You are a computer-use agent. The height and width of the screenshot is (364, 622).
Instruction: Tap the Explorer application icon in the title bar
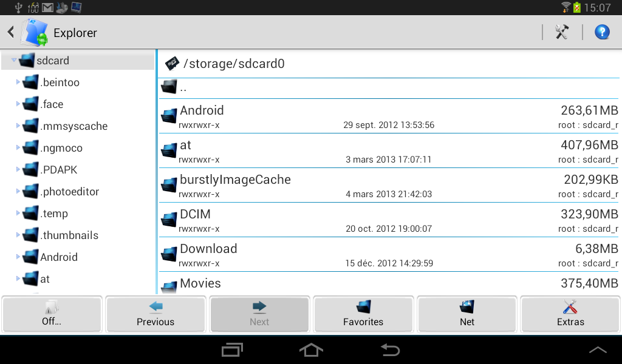point(35,32)
